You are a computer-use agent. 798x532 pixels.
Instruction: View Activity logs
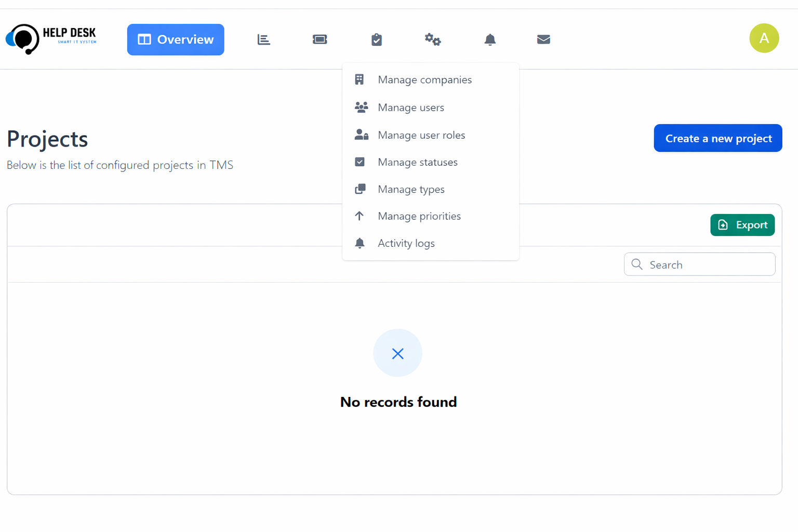406,243
